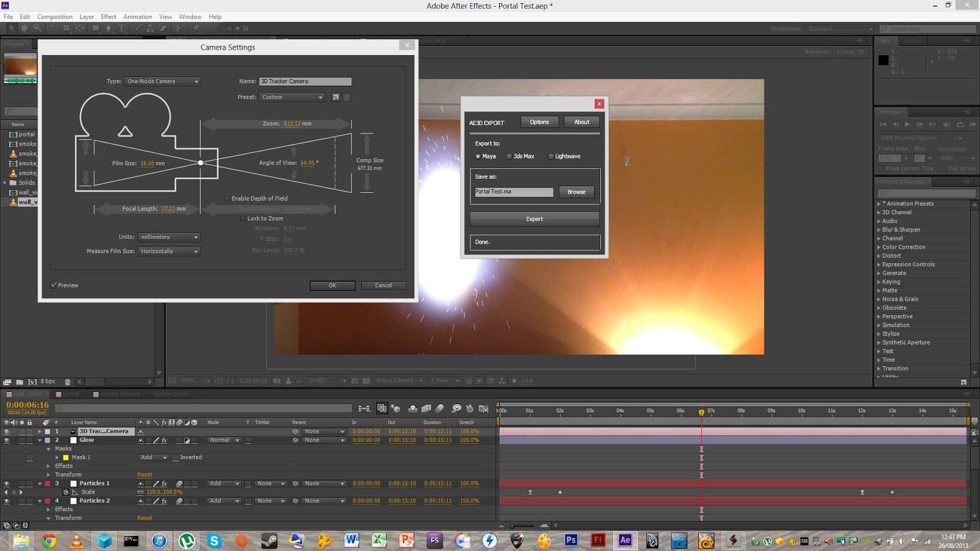Viewport: 980px width, 551px height.
Task: Open VLC media player from taskbar
Action: (x=76, y=540)
